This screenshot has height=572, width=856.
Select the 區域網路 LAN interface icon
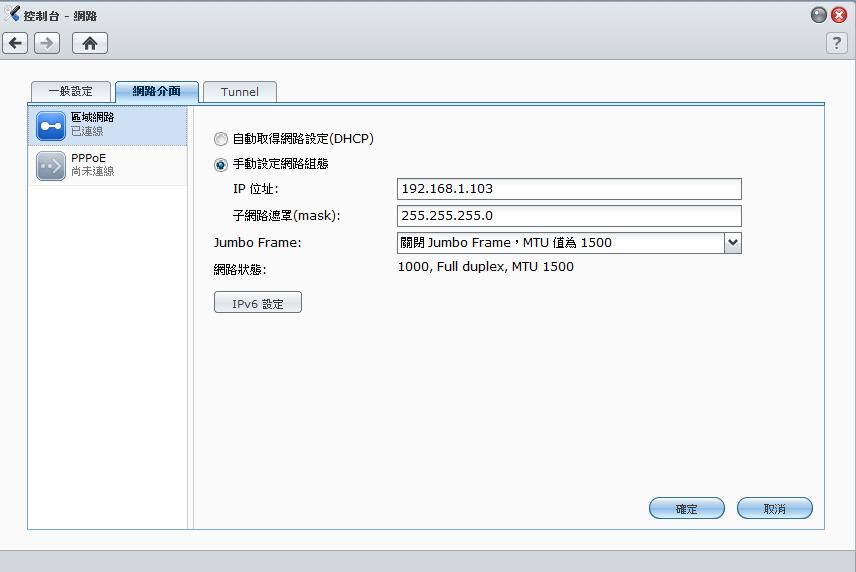50,125
